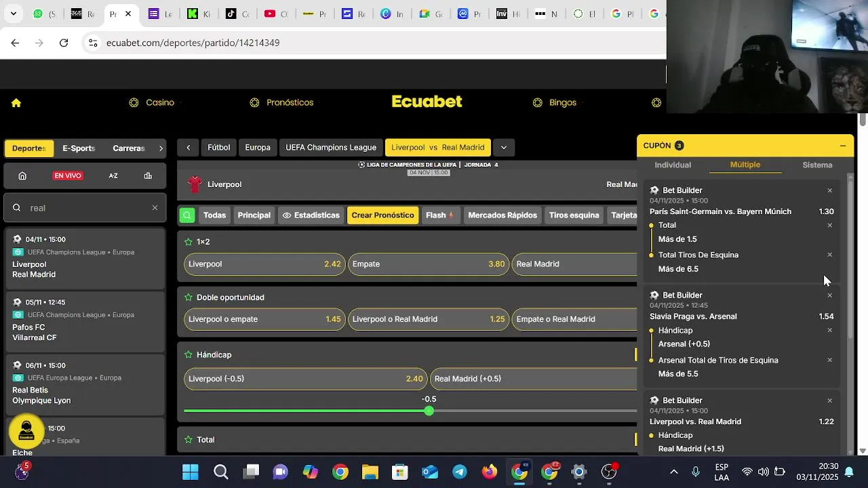Favorite the Total market star
The width and height of the screenshot is (868, 488).
[x=189, y=440]
